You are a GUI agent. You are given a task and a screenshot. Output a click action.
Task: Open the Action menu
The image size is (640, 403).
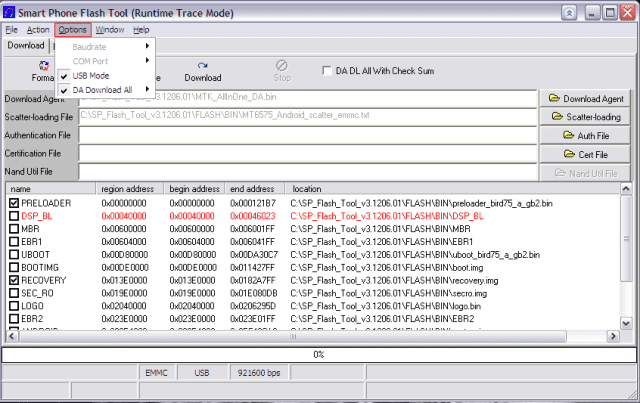click(x=38, y=30)
